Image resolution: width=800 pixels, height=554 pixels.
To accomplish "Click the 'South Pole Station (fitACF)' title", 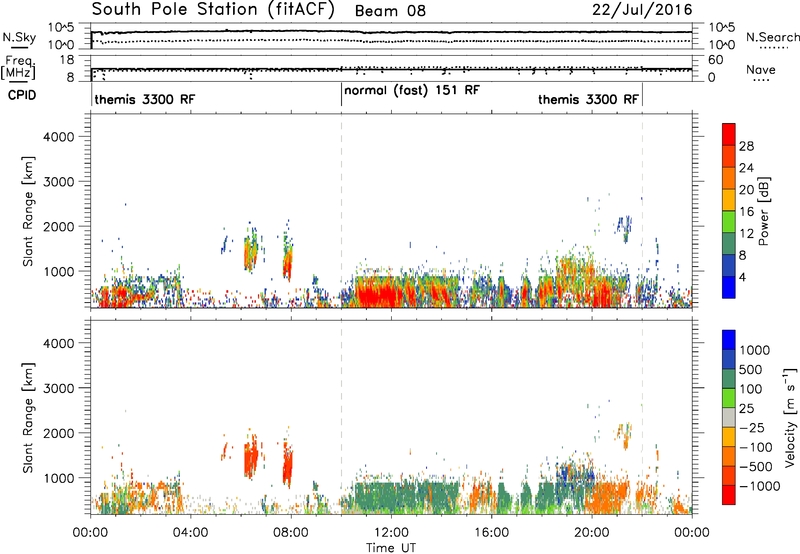I will (x=213, y=10).
